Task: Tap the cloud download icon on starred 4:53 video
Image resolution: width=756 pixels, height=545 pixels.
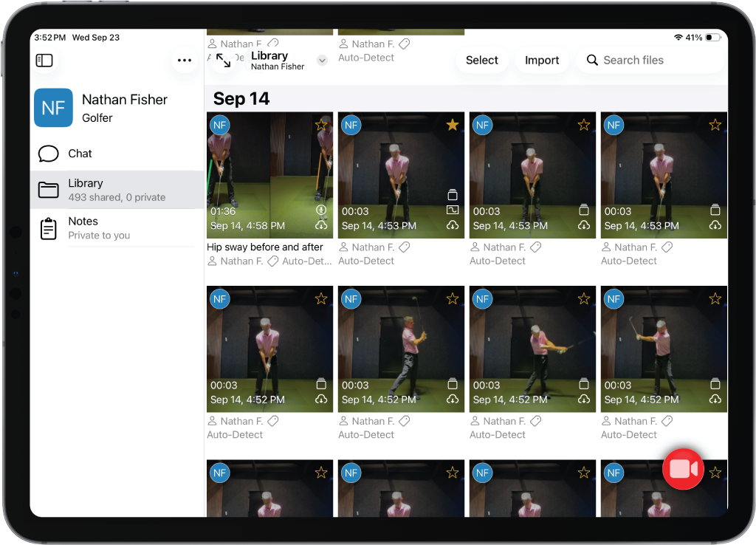Action: (453, 225)
